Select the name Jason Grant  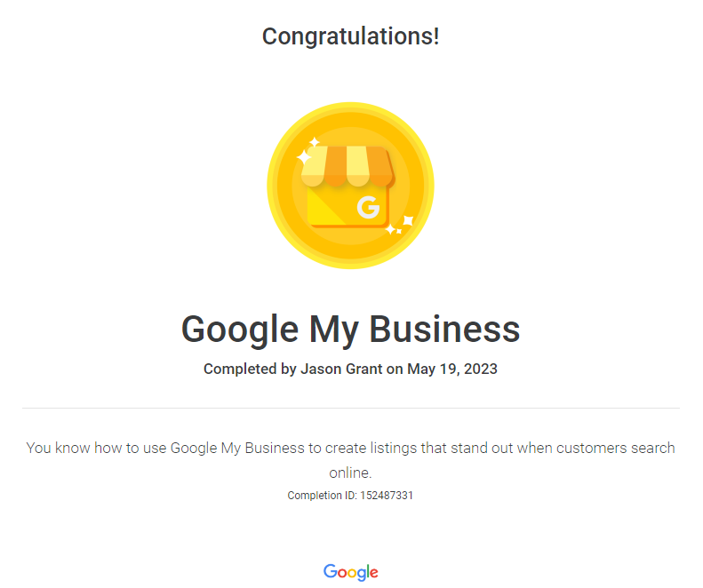(x=341, y=369)
